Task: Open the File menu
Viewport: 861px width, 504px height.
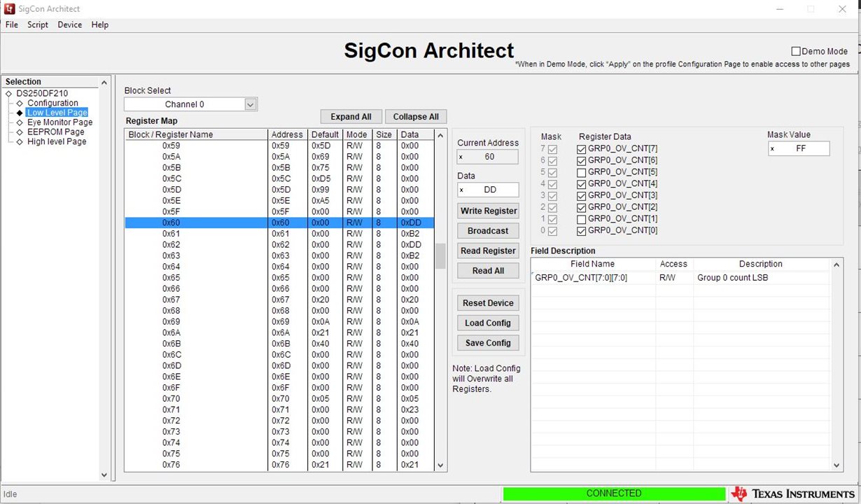Action: pyautogui.click(x=12, y=24)
